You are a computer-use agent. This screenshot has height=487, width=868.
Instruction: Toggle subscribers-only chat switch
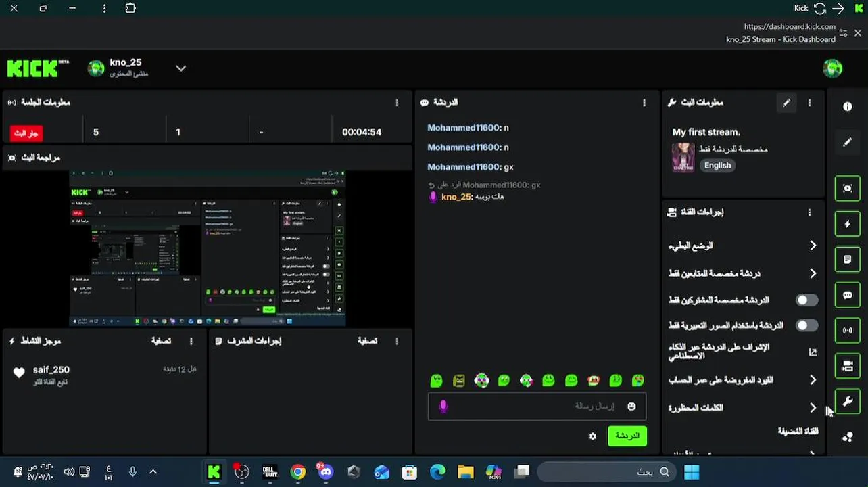coord(806,300)
